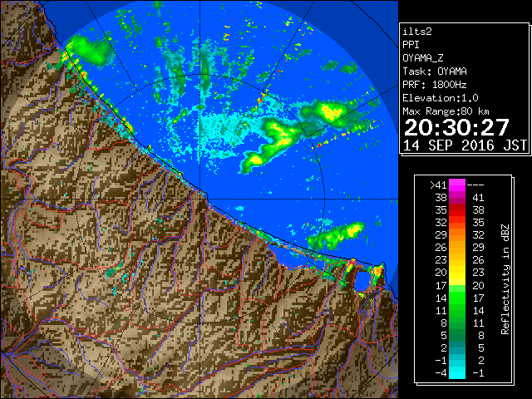Screen dimensions: 532x399
Task: Select the 'Elevation:1.0' text
Action: (441, 98)
